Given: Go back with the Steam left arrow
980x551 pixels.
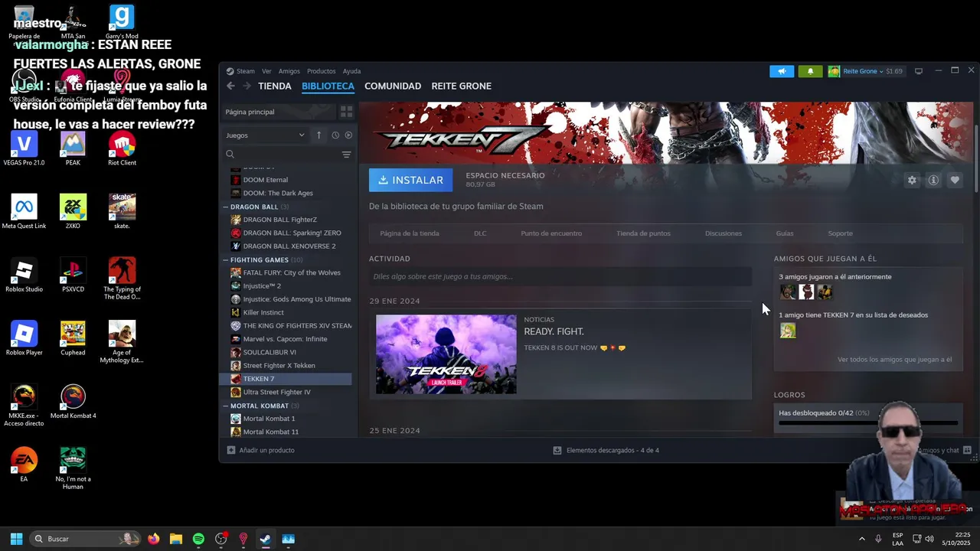Looking at the screenshot, I should pyautogui.click(x=230, y=86).
